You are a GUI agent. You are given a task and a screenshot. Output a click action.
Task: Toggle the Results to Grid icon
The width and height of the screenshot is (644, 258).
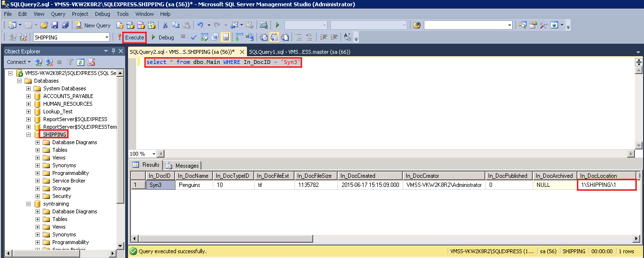coord(274,37)
